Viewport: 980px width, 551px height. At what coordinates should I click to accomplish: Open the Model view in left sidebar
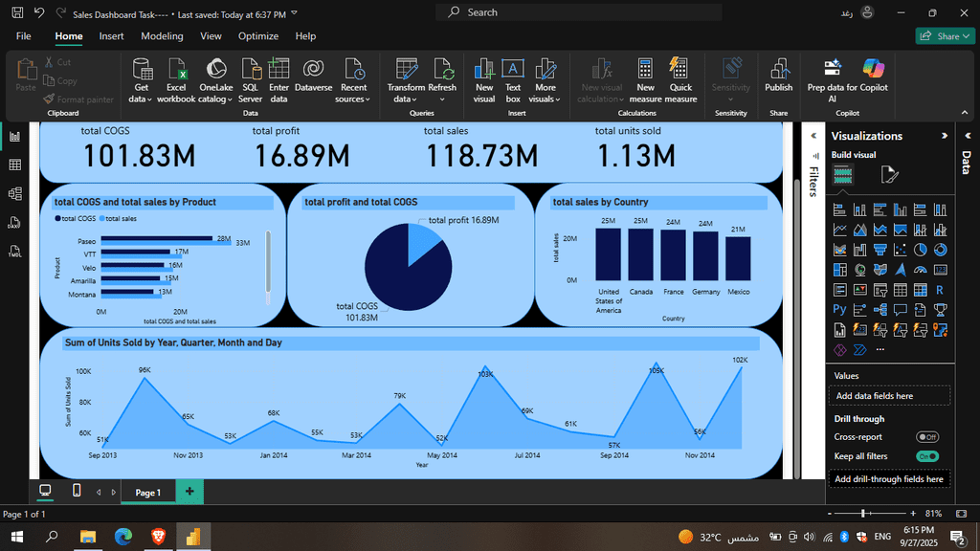15,194
